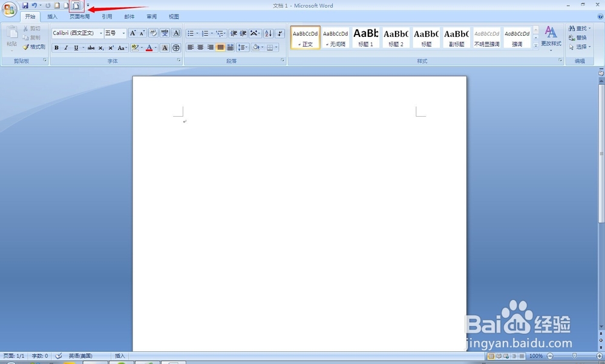The width and height of the screenshot is (605, 364).
Task: Toggle superscript
Action: coord(111,48)
